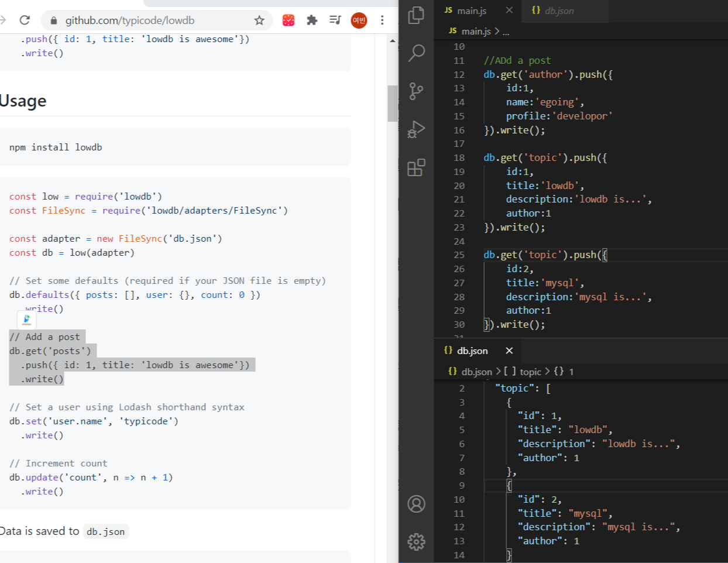The width and height of the screenshot is (728, 563).
Task: Click the '"topic": [' line in db.json
Action: pyautogui.click(x=523, y=388)
